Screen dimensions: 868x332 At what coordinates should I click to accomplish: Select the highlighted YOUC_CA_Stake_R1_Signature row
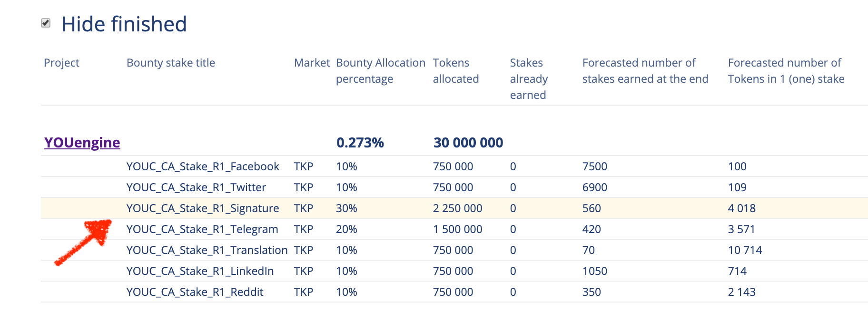click(202, 208)
